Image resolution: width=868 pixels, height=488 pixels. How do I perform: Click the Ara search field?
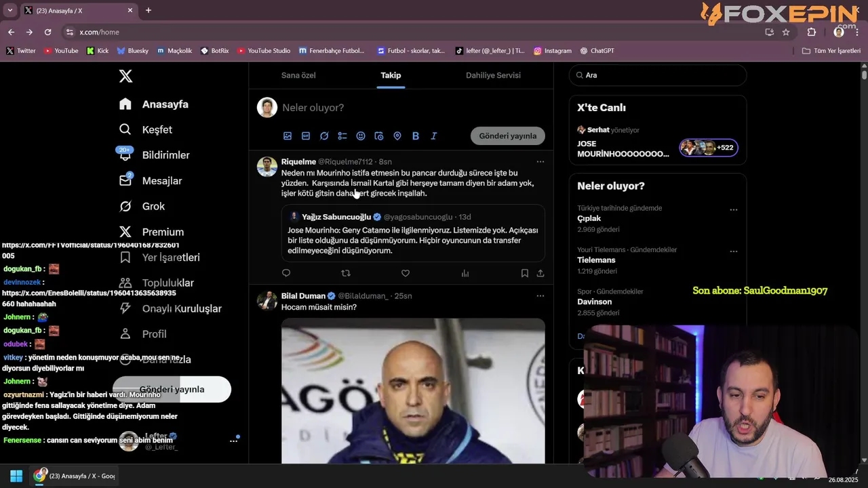tap(657, 75)
